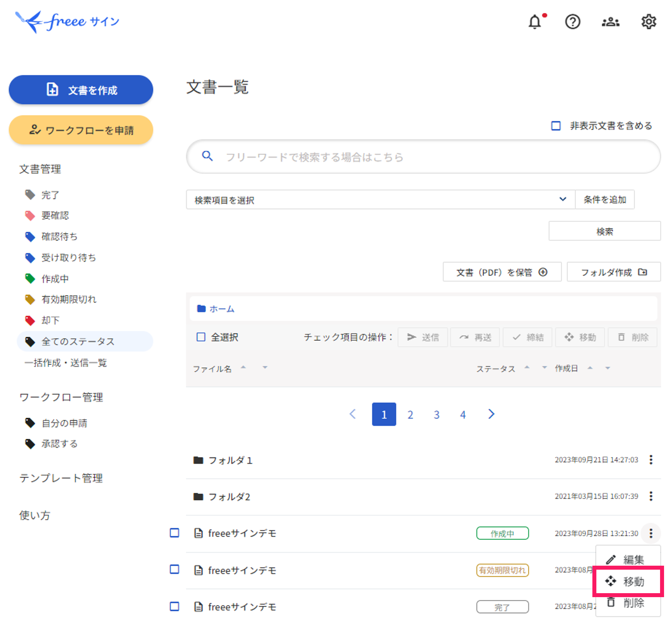Filter by the 受け取り待ち status tag
The image size is (672, 625).
[x=60, y=258]
